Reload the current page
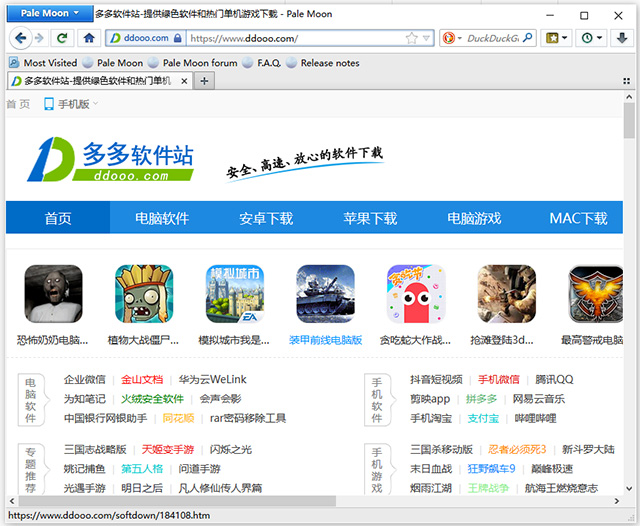Image resolution: width=640 pixels, height=526 pixels. (x=63, y=38)
